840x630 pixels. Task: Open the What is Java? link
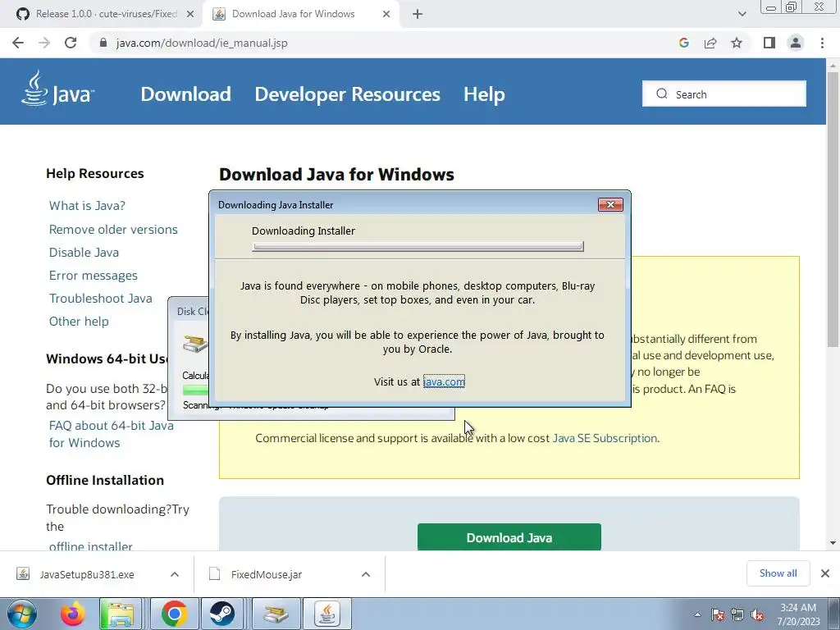(87, 206)
